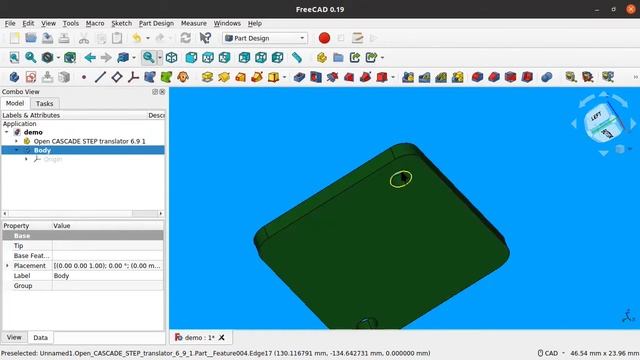Open the Part Design menu
The height and width of the screenshot is (360, 640).
pyautogui.click(x=156, y=23)
